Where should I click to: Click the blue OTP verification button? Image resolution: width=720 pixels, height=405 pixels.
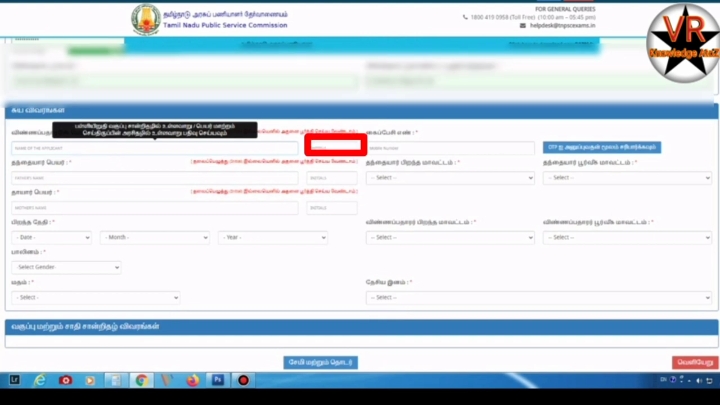click(602, 147)
